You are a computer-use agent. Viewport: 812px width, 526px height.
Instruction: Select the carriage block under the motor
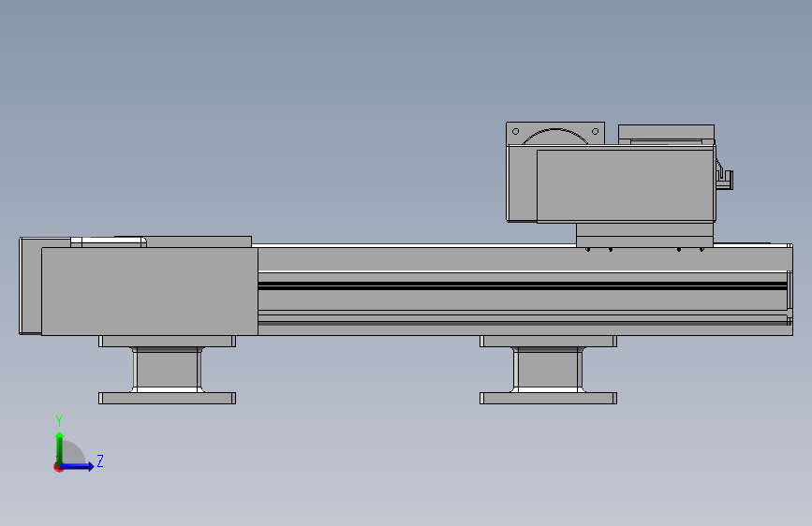(x=644, y=235)
